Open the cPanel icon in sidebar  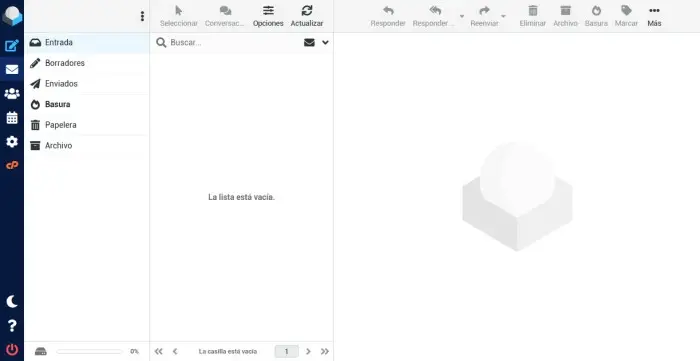12,166
